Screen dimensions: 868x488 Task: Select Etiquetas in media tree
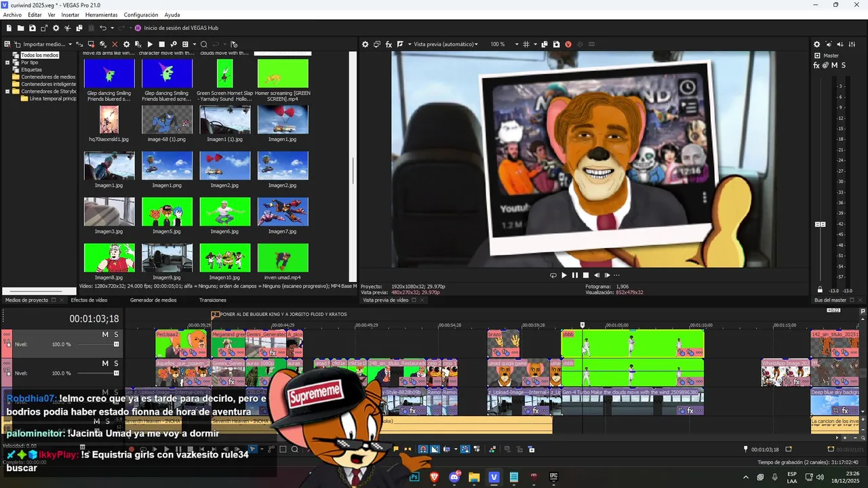31,70
